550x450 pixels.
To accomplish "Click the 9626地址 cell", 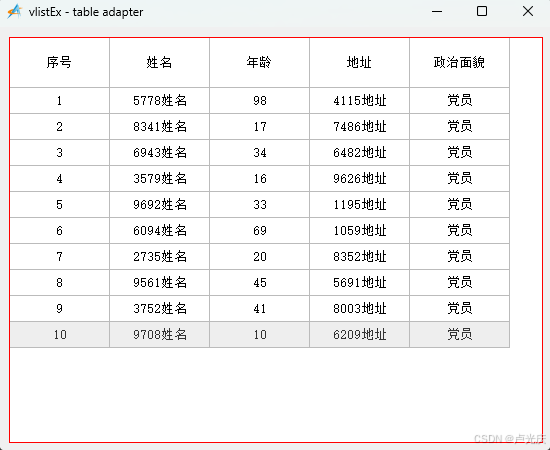I will (360, 179).
